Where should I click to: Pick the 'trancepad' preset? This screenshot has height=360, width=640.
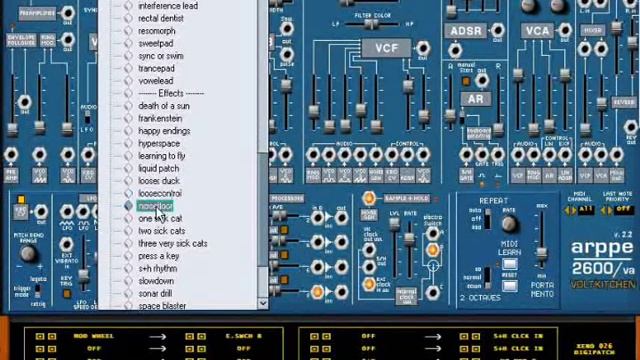(x=156, y=69)
